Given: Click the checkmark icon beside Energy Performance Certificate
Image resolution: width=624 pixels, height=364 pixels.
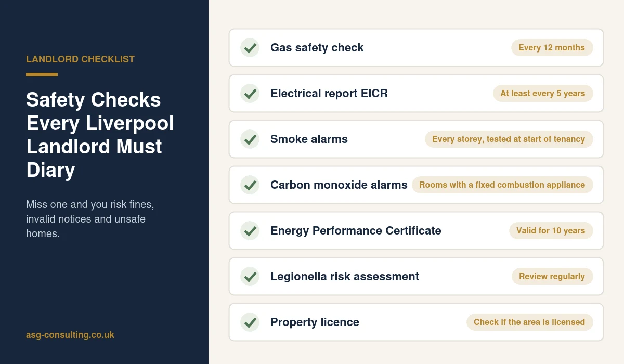Looking at the screenshot, I should point(250,231).
